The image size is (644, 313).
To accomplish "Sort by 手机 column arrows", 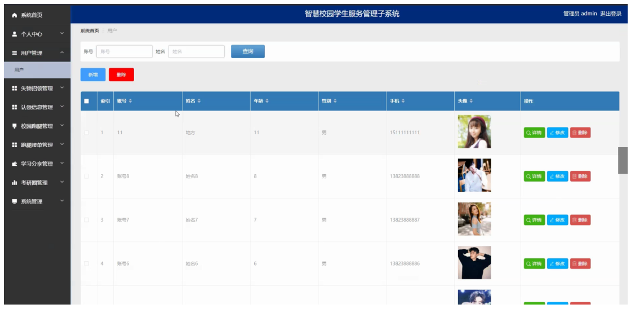I will tap(403, 101).
